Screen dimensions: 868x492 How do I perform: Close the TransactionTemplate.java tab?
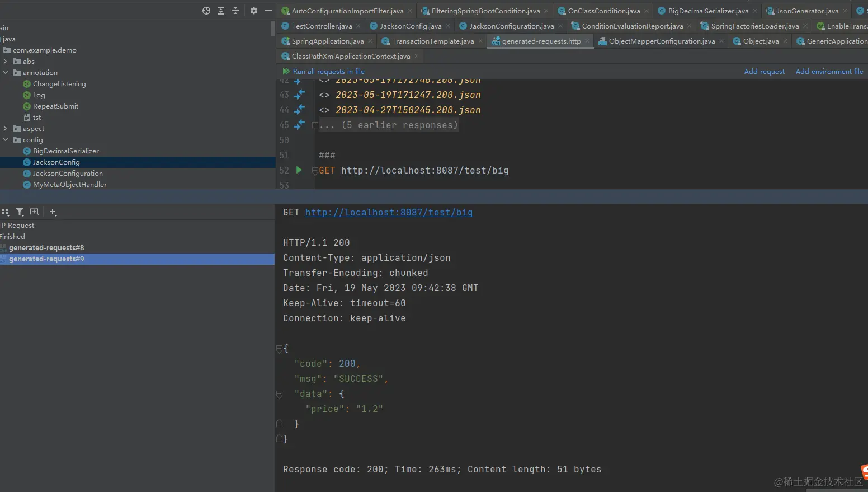(480, 41)
